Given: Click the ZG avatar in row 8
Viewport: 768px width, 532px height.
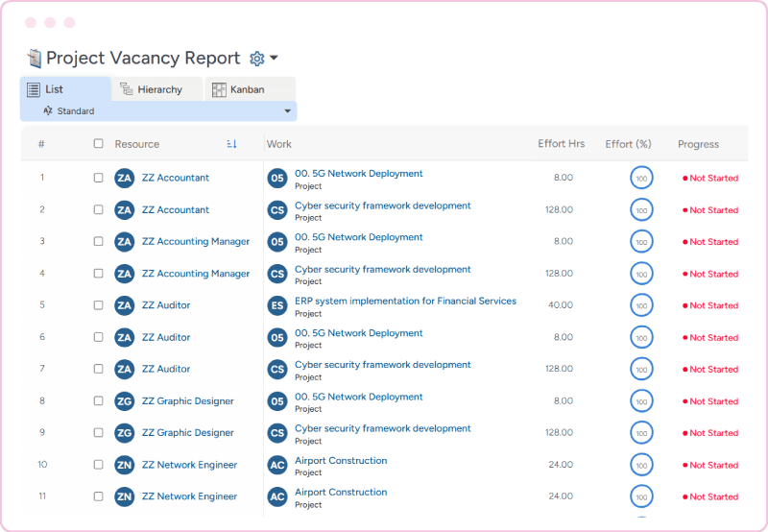Looking at the screenshot, I should tap(124, 401).
